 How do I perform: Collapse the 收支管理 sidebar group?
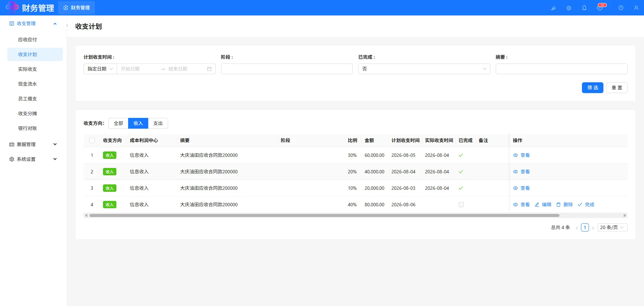pos(55,24)
